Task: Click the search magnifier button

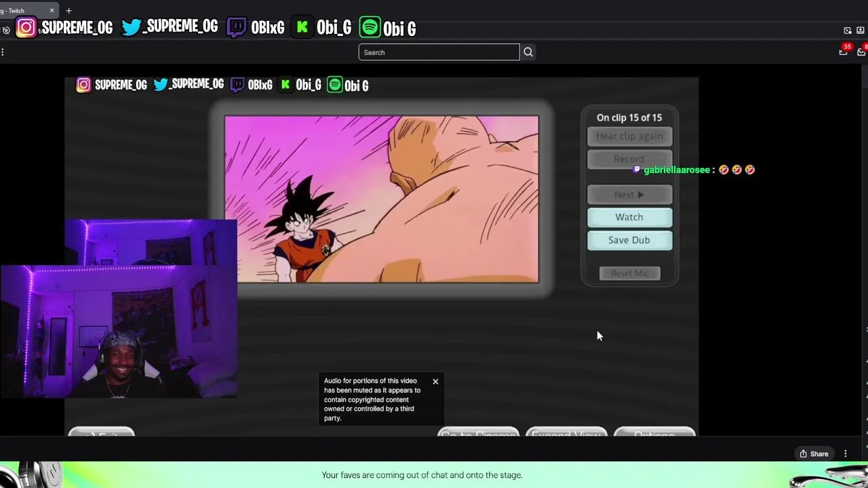Action: (x=528, y=52)
